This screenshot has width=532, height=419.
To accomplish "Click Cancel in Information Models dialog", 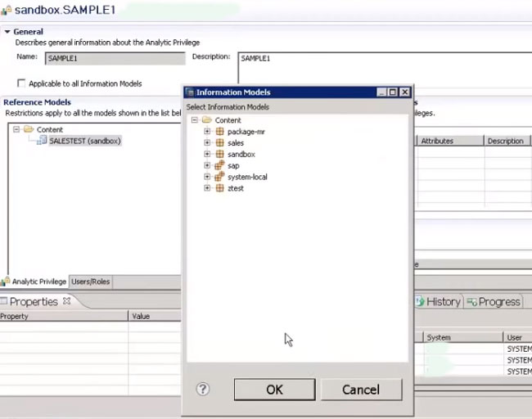I will click(361, 390).
